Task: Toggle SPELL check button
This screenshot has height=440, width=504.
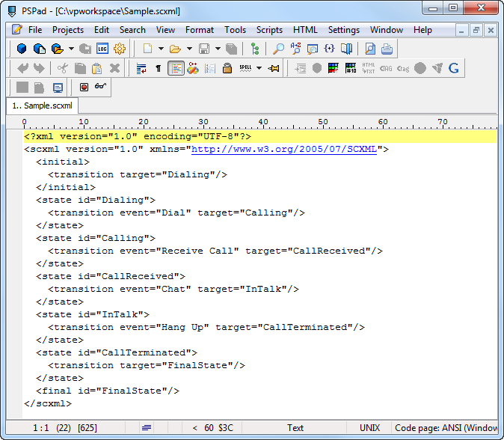Action: tap(245, 68)
